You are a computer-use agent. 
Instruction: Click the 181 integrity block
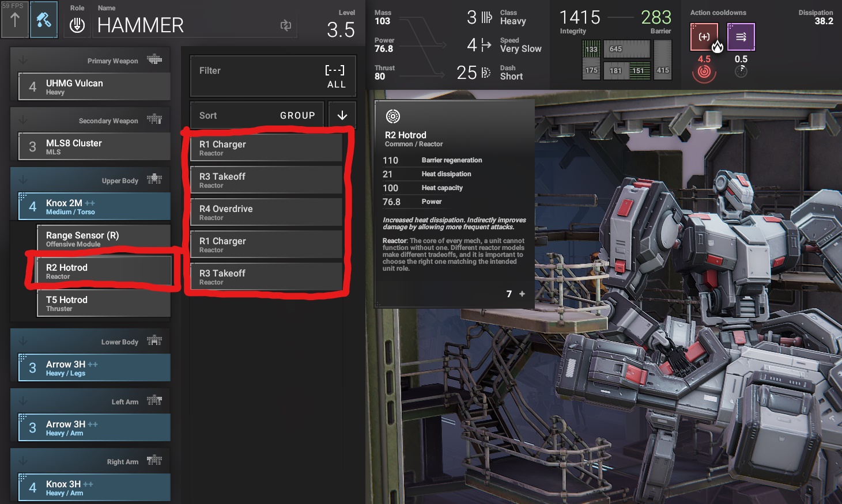616,71
